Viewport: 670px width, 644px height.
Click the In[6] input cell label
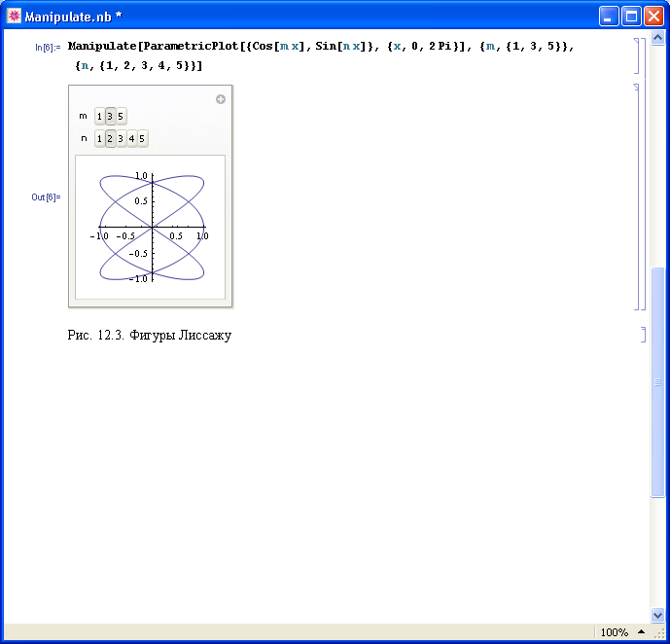point(48,47)
